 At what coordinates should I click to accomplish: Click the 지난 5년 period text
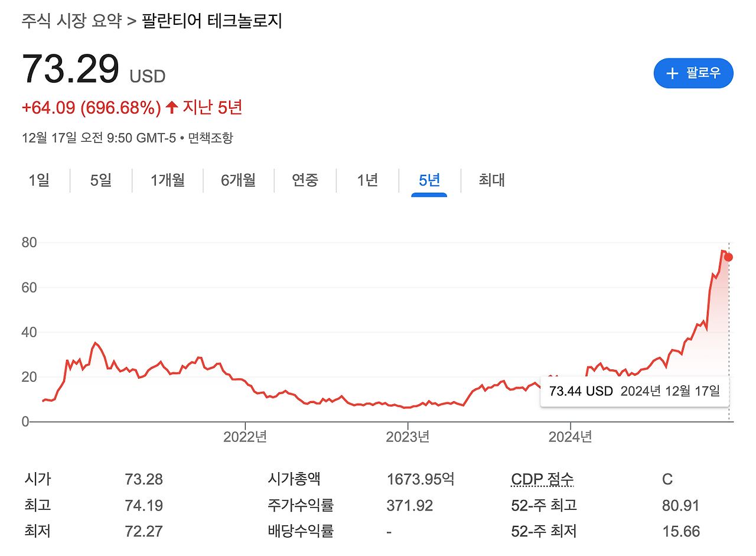click(212, 108)
